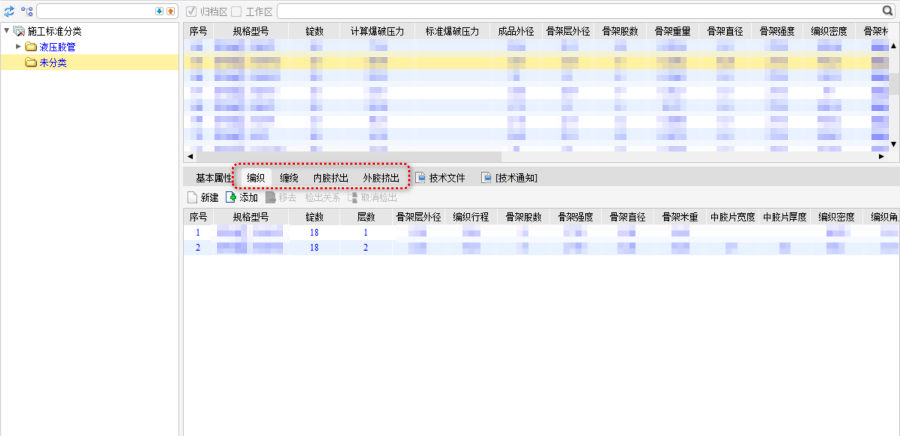Open the 基本属性 tab
Viewport: 900px width, 436px height.
pos(214,178)
